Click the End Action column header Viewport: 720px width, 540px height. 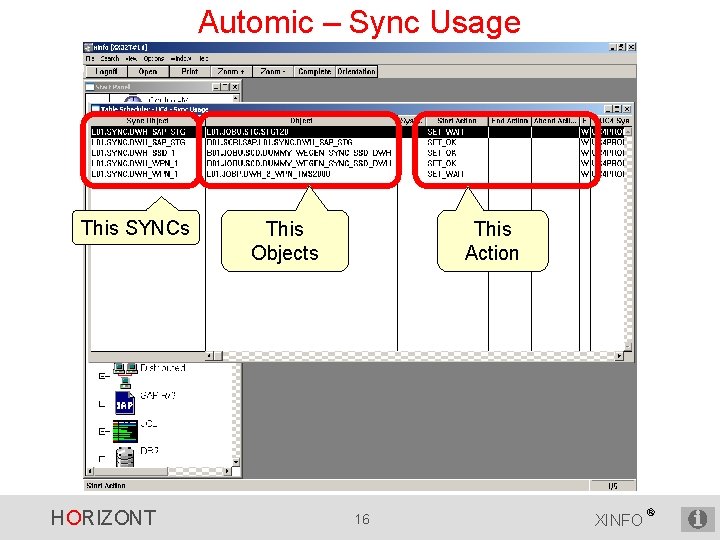click(x=510, y=121)
